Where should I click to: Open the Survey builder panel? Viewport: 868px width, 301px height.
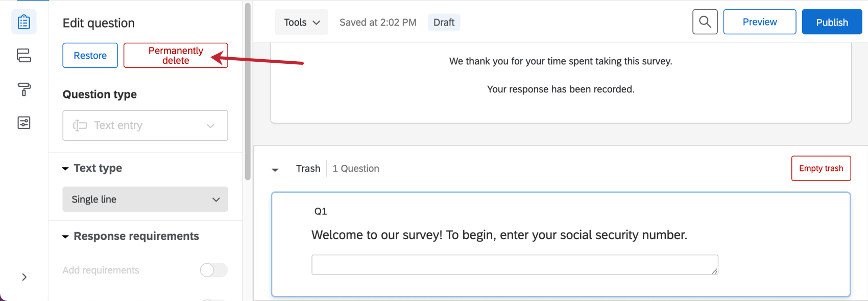[23, 22]
